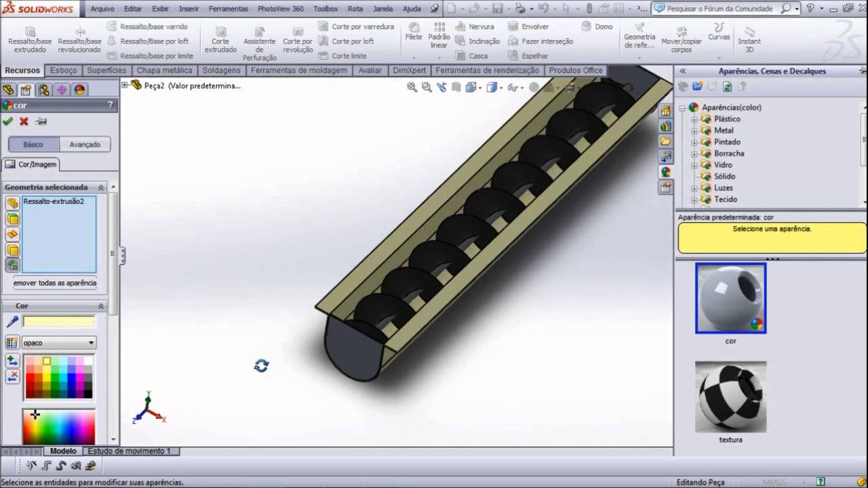The image size is (868, 488).
Task: Cancel the color PropertyManager with red X
Action: pyautogui.click(x=24, y=121)
